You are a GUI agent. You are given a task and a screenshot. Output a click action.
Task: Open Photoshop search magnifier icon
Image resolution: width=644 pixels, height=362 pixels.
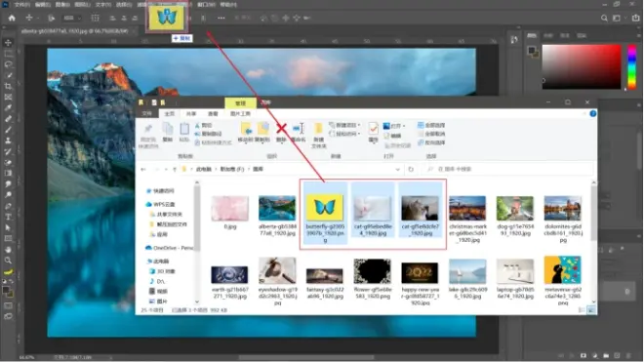[604, 19]
